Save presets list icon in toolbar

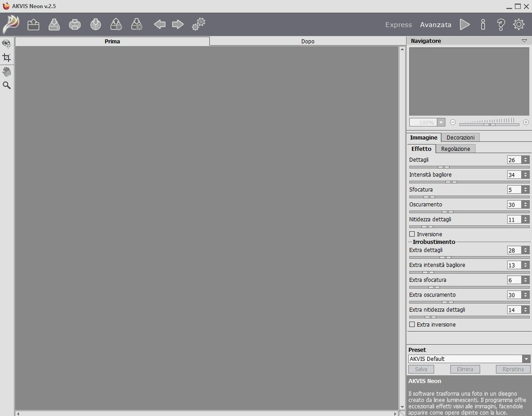[x=137, y=24]
